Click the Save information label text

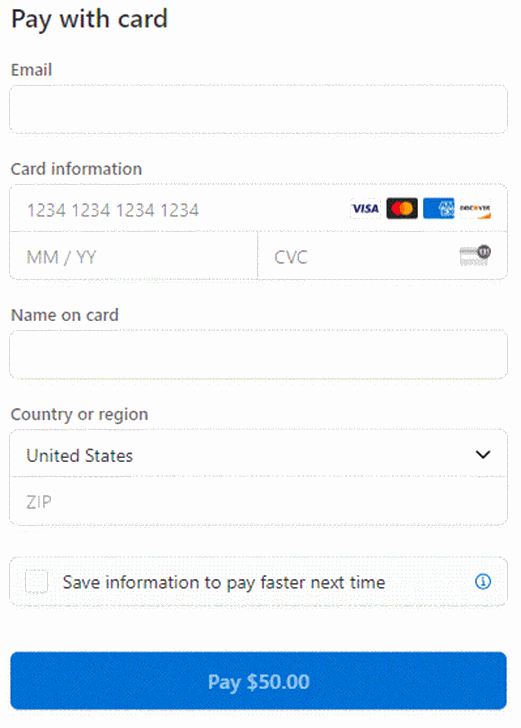point(224,582)
